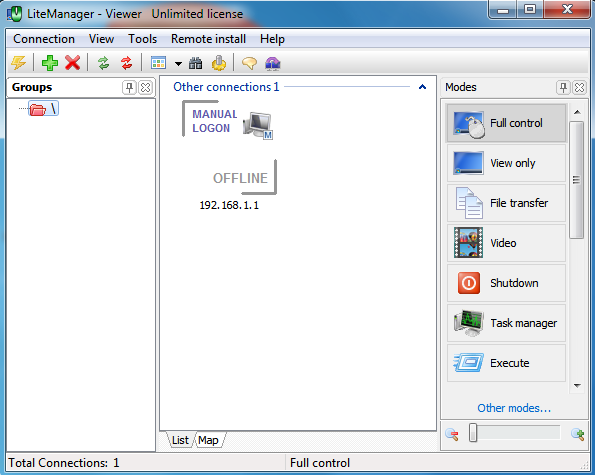This screenshot has width=595, height=475.
Task: Click the thumbnail size slider handle
Action: pos(473,433)
